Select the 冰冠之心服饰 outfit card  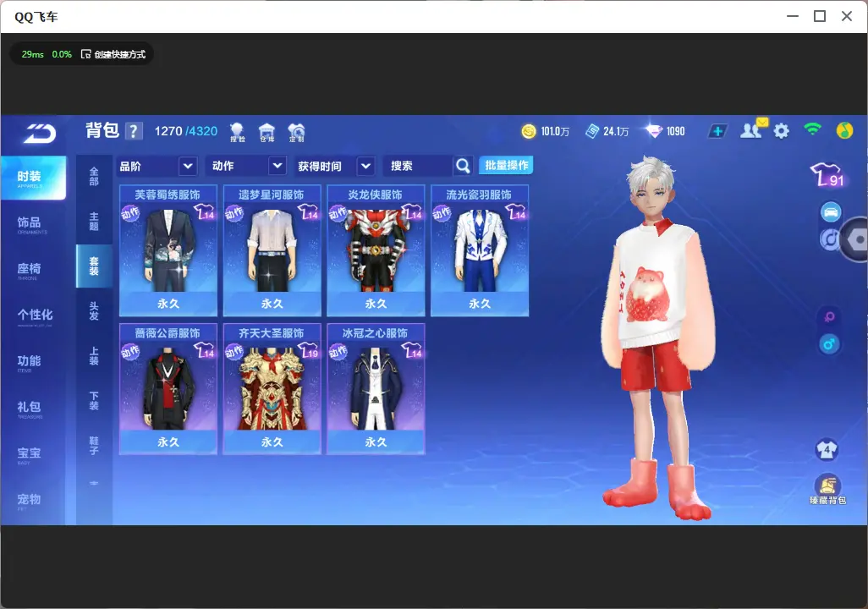(376, 389)
